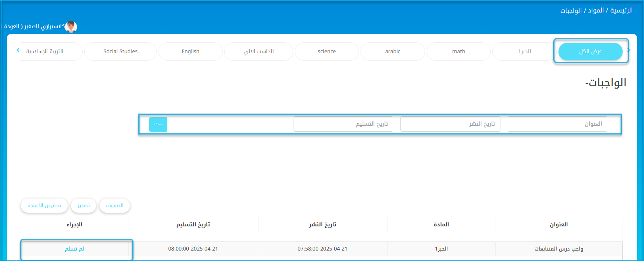Focus the تاريخ النشر filter field
The image size is (644, 261).
[x=450, y=124]
